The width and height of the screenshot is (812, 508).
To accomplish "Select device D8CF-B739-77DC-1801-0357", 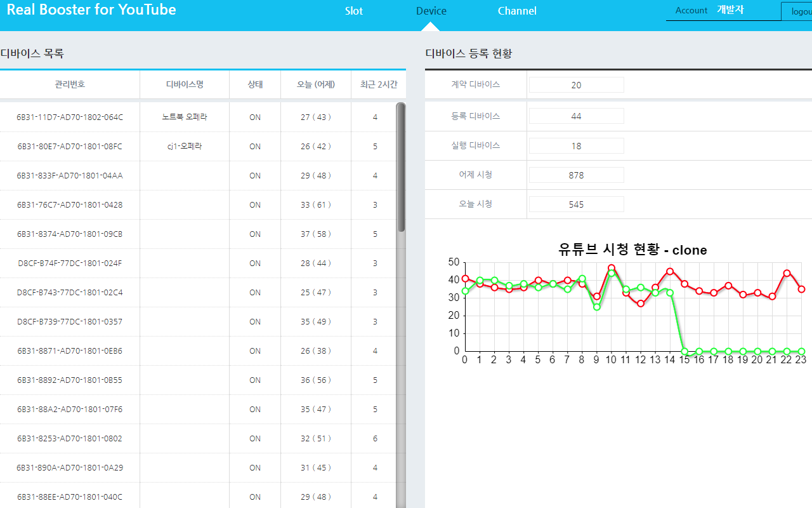I will click(70, 322).
